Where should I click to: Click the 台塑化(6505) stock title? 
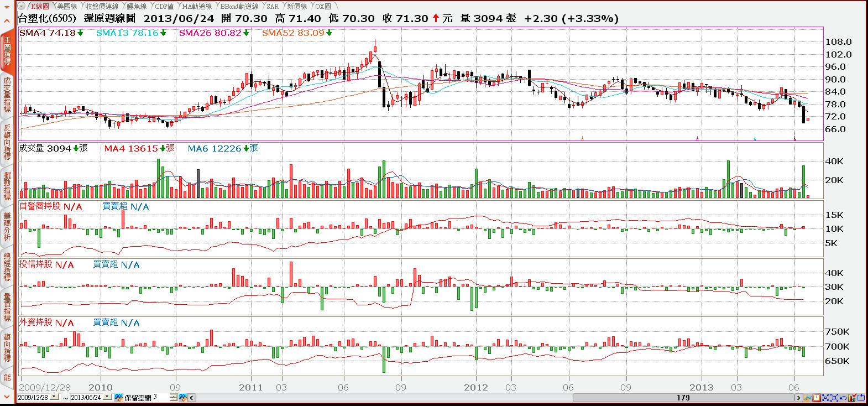coord(47,18)
